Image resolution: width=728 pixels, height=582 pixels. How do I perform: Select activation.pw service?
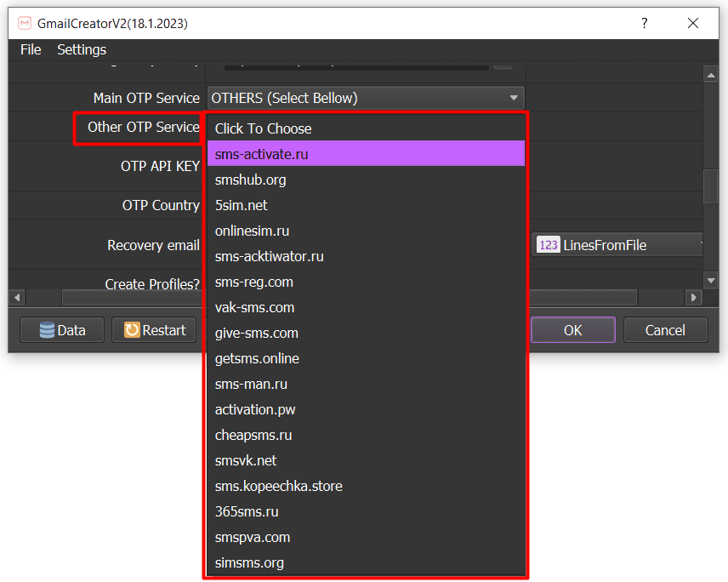tap(366, 409)
